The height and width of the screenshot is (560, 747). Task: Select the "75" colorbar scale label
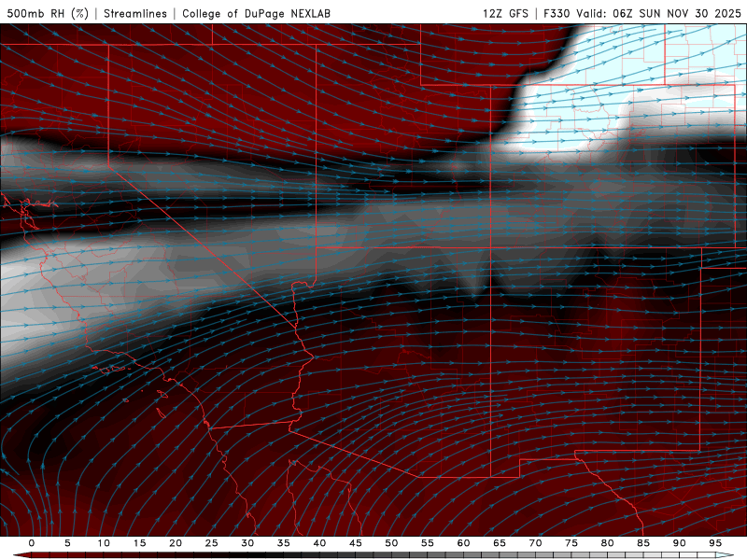pos(571,543)
